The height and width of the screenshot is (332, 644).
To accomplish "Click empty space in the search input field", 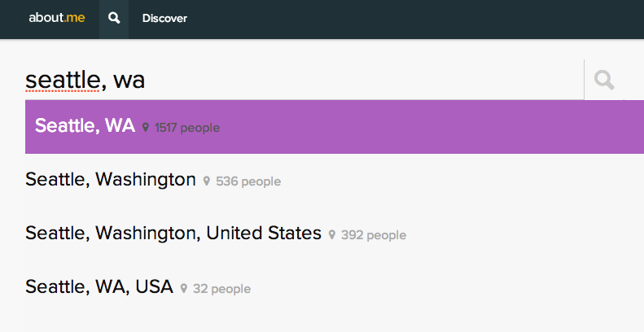I will 361,80.
